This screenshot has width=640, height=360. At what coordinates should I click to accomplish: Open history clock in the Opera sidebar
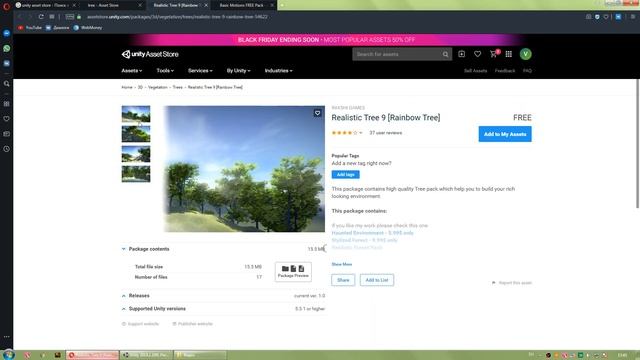pos(7,149)
